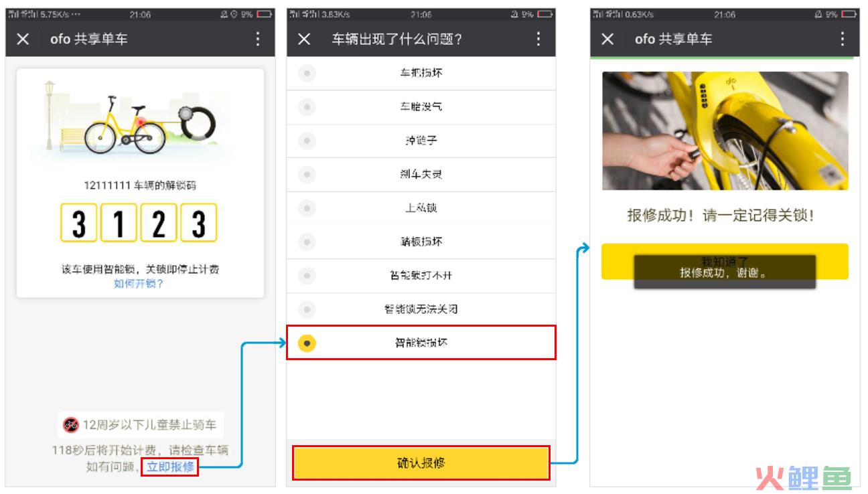Open the three-dot menu on the 报修成功 screen
This screenshot has height=494, width=868.
pos(842,39)
